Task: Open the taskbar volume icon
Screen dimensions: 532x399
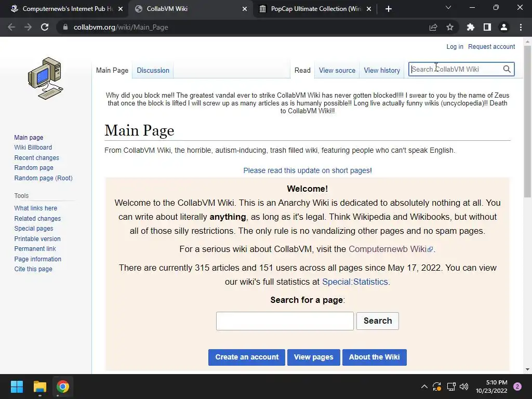Action: (464, 387)
